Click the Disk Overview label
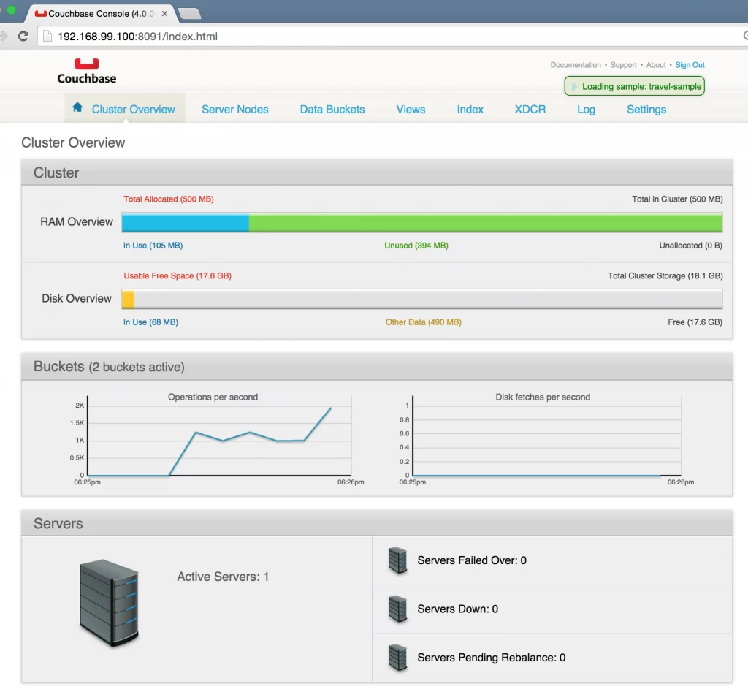The height and width of the screenshot is (700, 748). [x=76, y=298]
